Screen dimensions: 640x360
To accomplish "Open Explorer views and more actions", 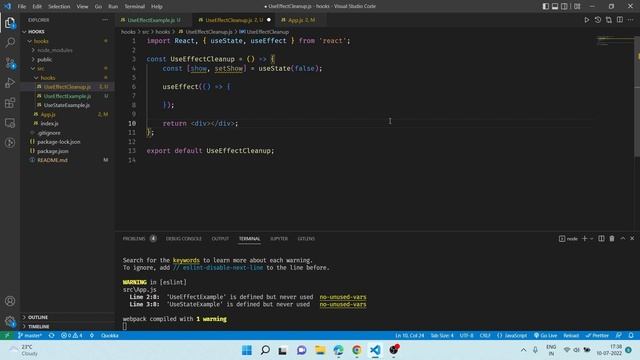I will 105,20.
